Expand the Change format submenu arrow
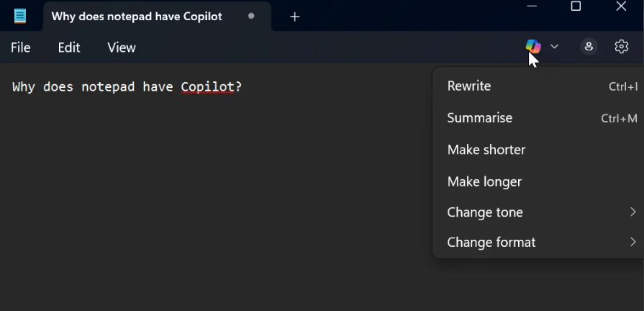 (x=632, y=243)
